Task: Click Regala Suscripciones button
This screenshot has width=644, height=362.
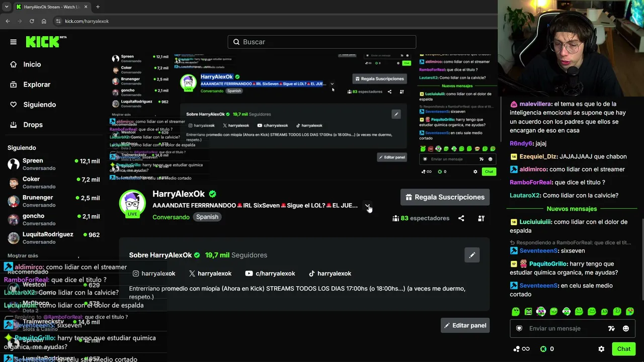Action: (x=445, y=197)
